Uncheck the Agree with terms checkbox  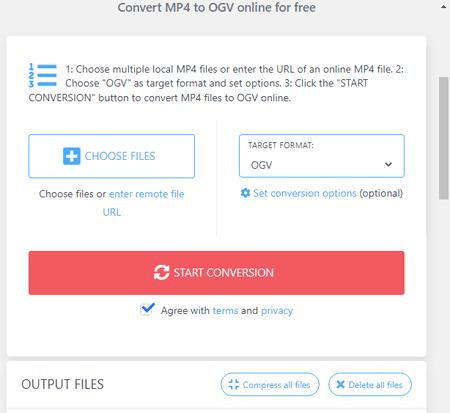(147, 309)
